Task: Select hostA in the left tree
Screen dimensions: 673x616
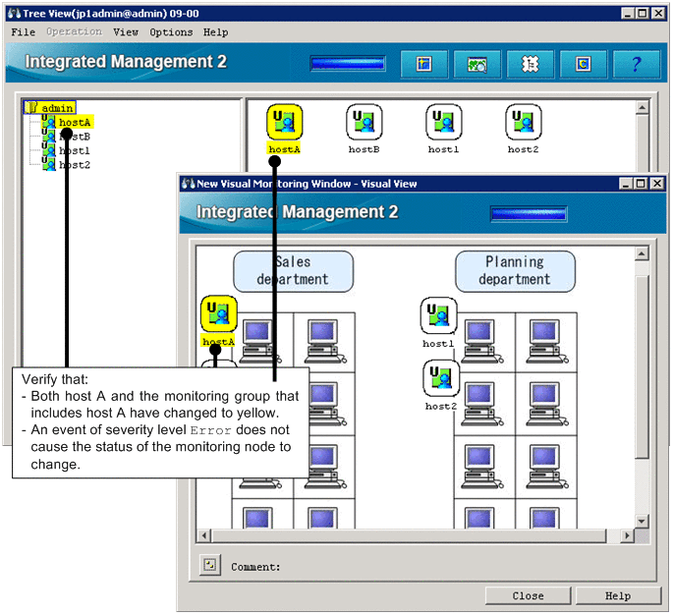Action: pos(68,123)
